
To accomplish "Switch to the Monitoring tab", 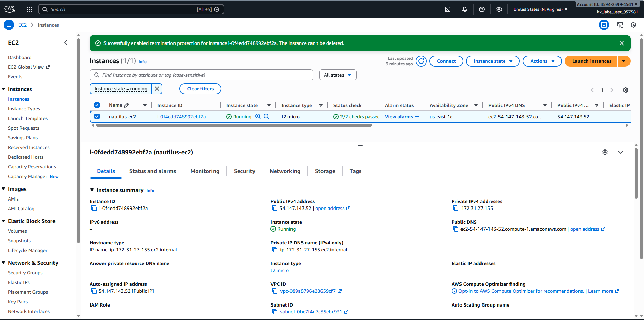I will pos(205,171).
